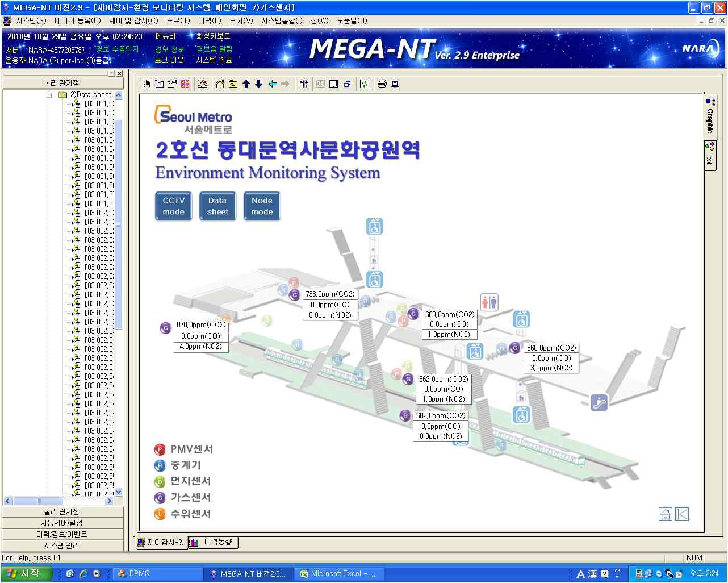Screen dimensions: 728x583
Task: Open the trend chart toolbar icon
Action: [x=203, y=84]
